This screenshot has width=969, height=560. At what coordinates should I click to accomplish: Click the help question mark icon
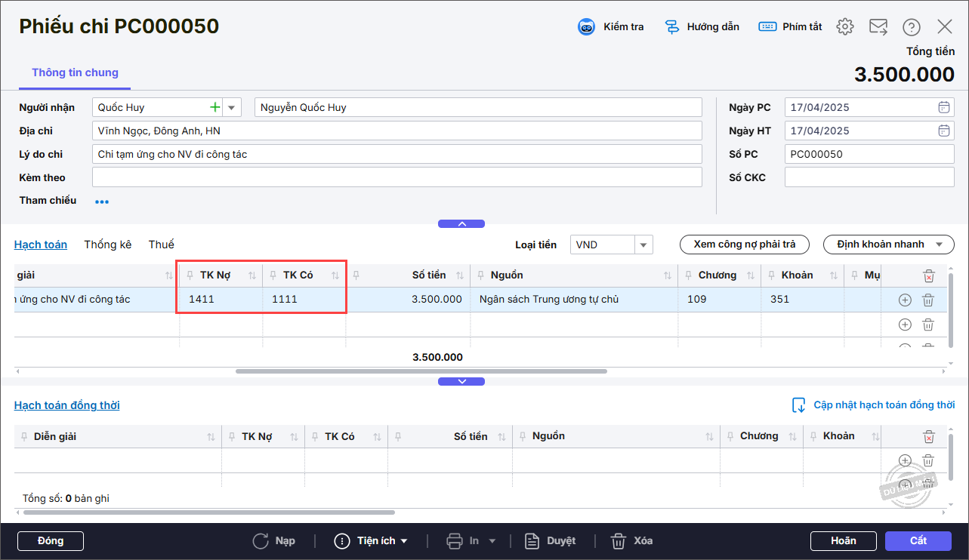(x=912, y=27)
